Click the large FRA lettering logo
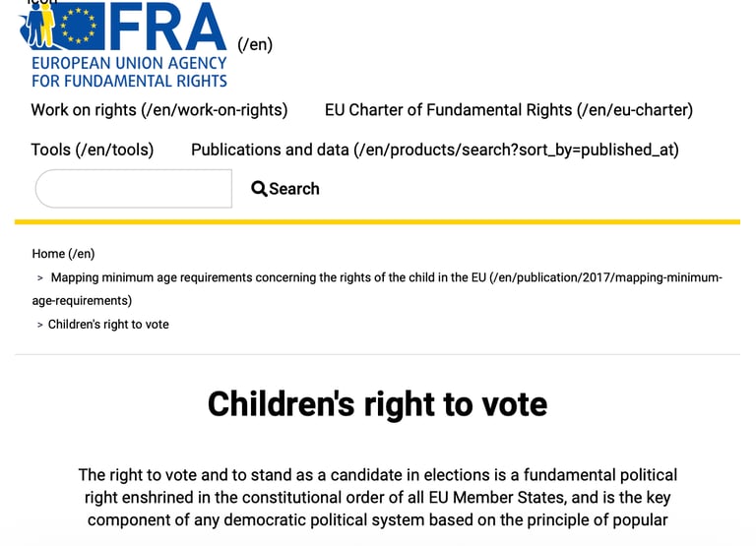 [167, 28]
